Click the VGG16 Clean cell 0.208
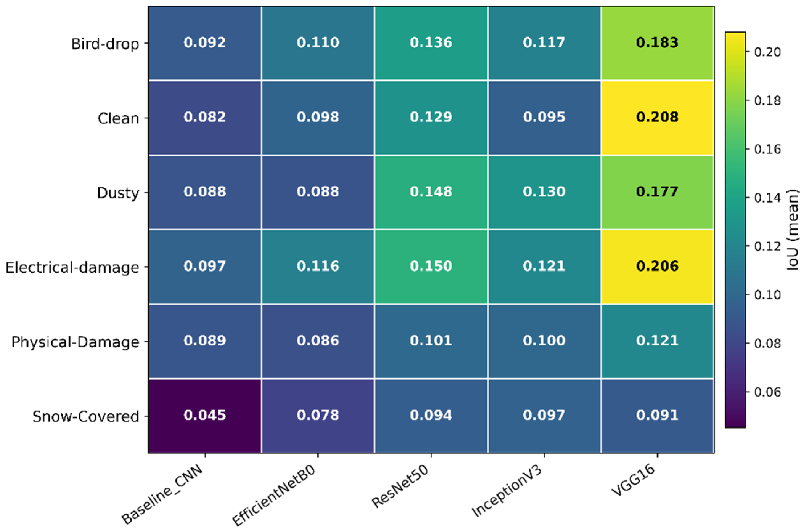804x532 pixels. click(657, 118)
